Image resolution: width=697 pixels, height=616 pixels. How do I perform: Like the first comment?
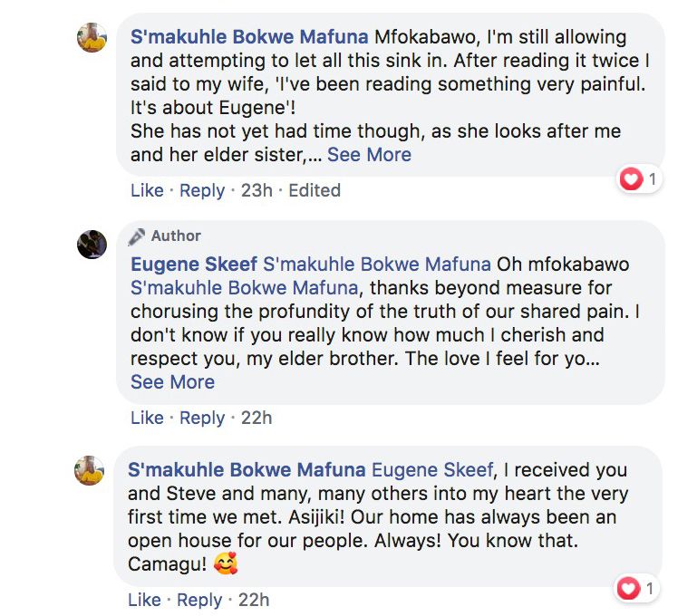coord(147,191)
